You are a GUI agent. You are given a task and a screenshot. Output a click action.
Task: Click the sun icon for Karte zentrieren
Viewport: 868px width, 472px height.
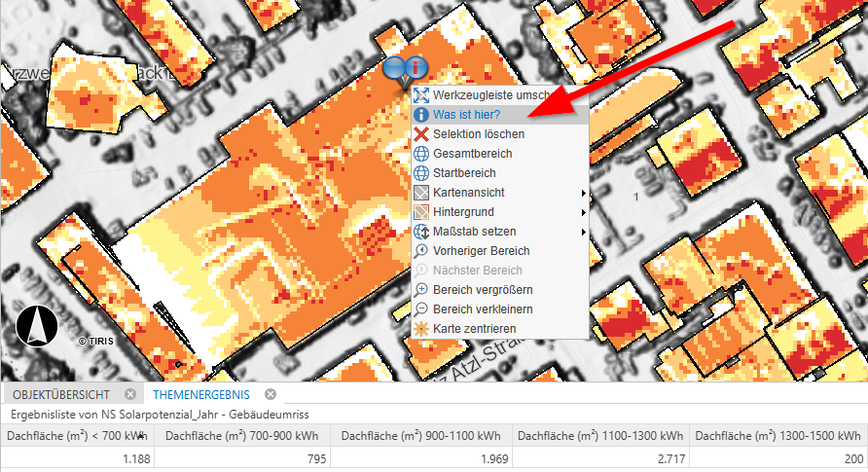click(x=421, y=329)
